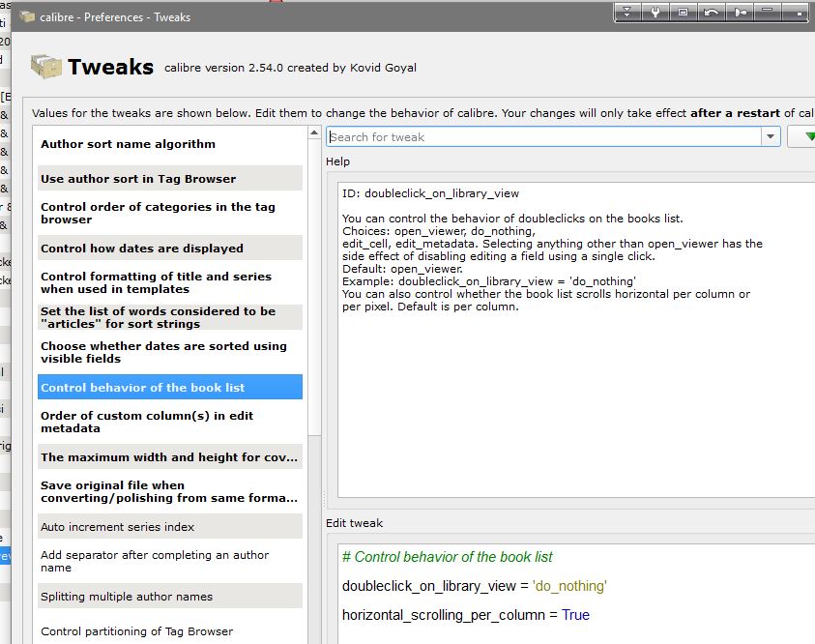
Task: Select Control behavior of the book list
Action: 170,387
